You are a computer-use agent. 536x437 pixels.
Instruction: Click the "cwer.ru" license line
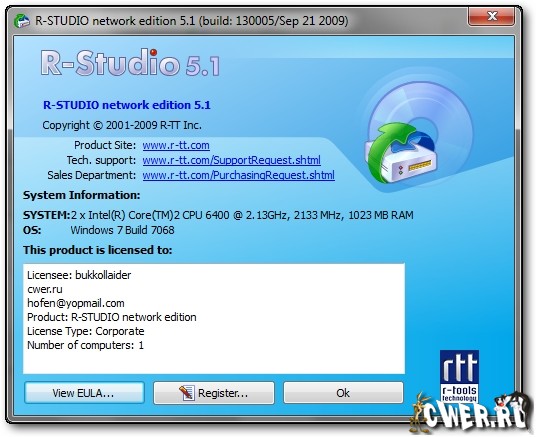(45, 289)
